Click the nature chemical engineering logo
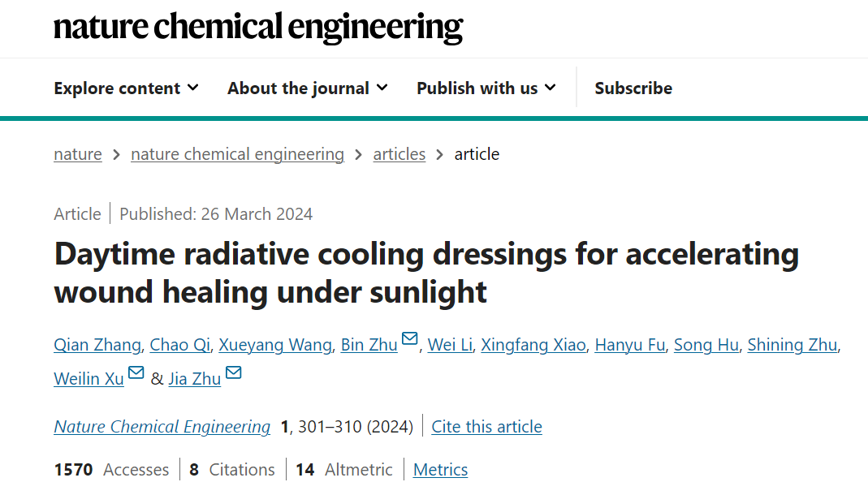 pyautogui.click(x=258, y=27)
